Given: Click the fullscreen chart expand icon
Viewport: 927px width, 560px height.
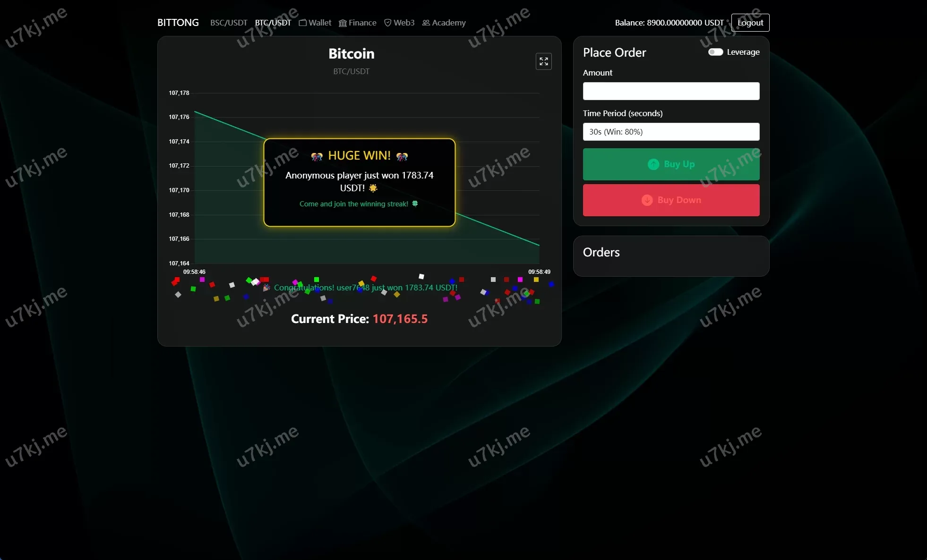Looking at the screenshot, I should pos(543,61).
